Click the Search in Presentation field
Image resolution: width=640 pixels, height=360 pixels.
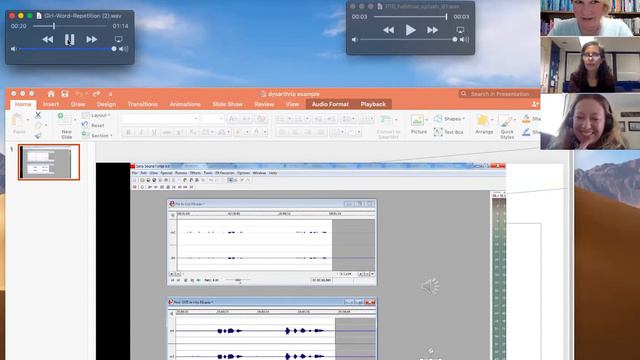click(499, 94)
